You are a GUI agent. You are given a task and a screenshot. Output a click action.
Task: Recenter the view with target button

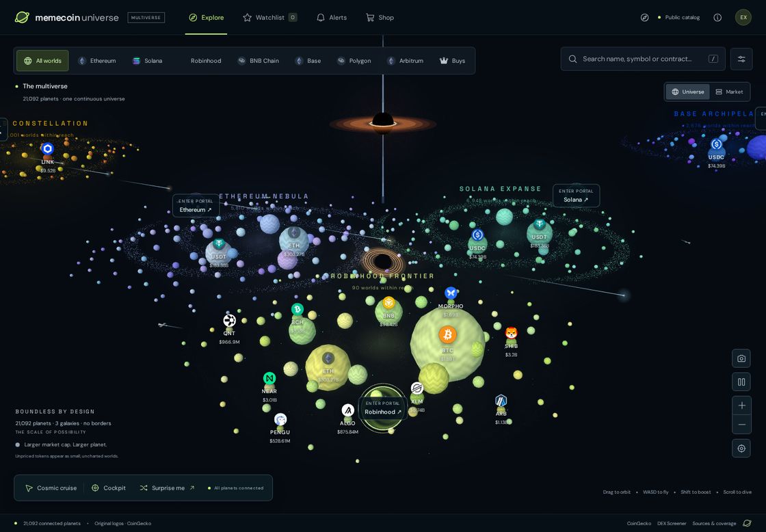tap(741, 449)
